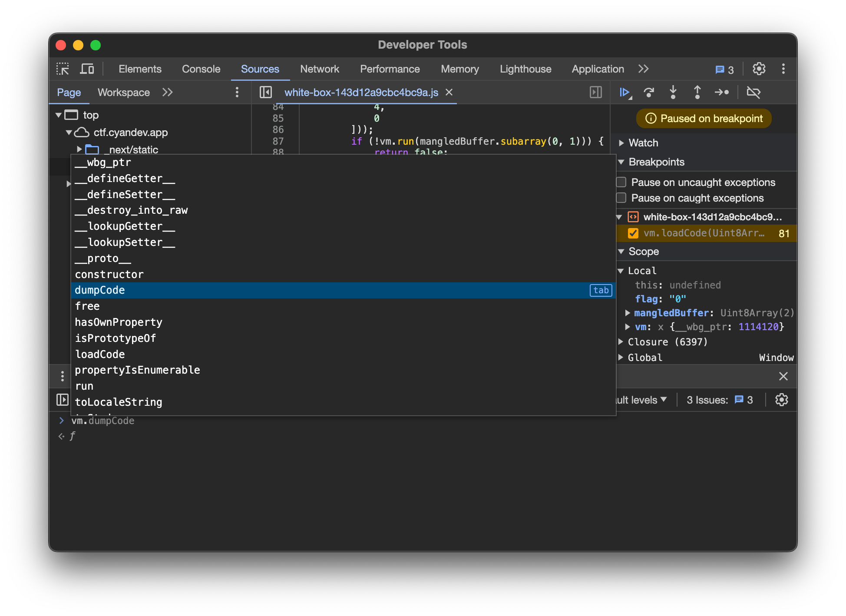Screen dimensions: 846x616
Task: Open the DevTools settings gear
Action: coord(759,69)
